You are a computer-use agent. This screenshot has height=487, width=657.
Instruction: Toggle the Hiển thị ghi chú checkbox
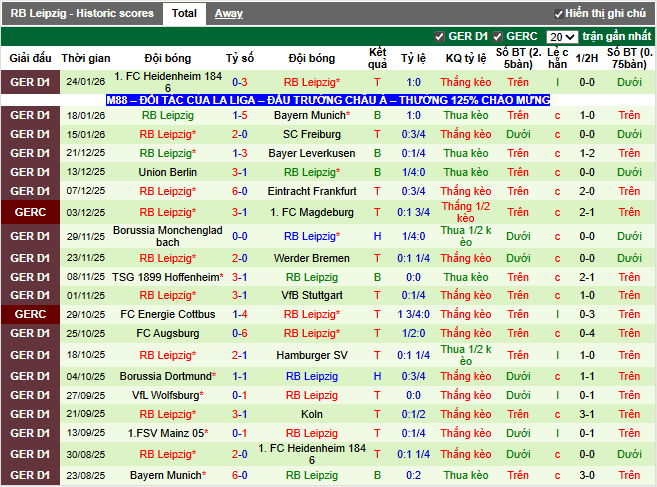click(559, 14)
